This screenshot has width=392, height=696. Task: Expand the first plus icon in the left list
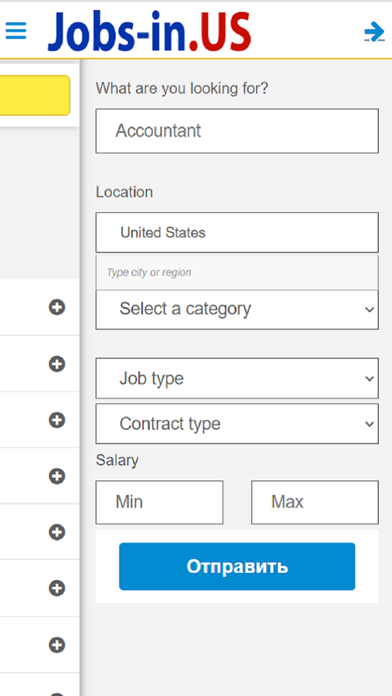pyautogui.click(x=57, y=307)
